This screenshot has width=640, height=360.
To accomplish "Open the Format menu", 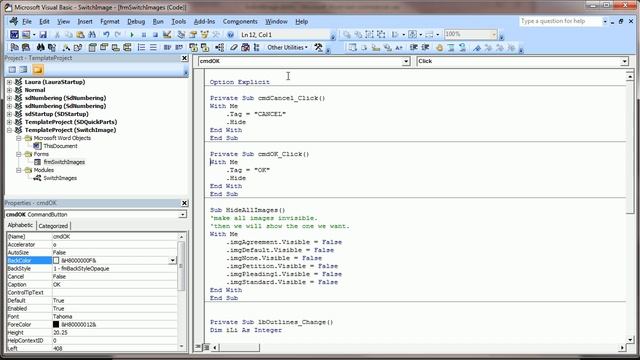I will (x=110, y=22).
